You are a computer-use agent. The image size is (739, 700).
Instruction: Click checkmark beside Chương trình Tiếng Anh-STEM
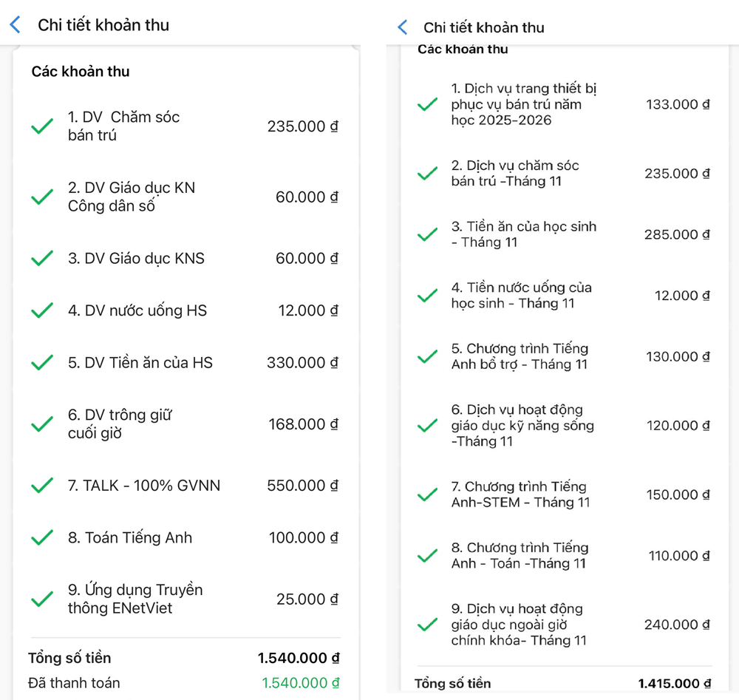coord(427,495)
